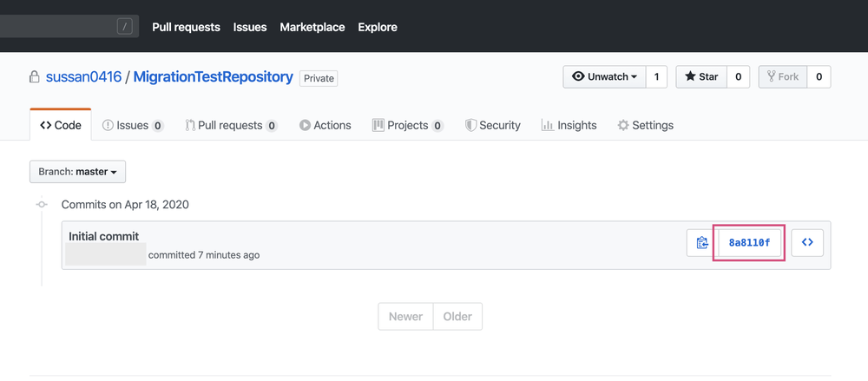Open the Actions tab
The image size is (868, 381).
[325, 125]
